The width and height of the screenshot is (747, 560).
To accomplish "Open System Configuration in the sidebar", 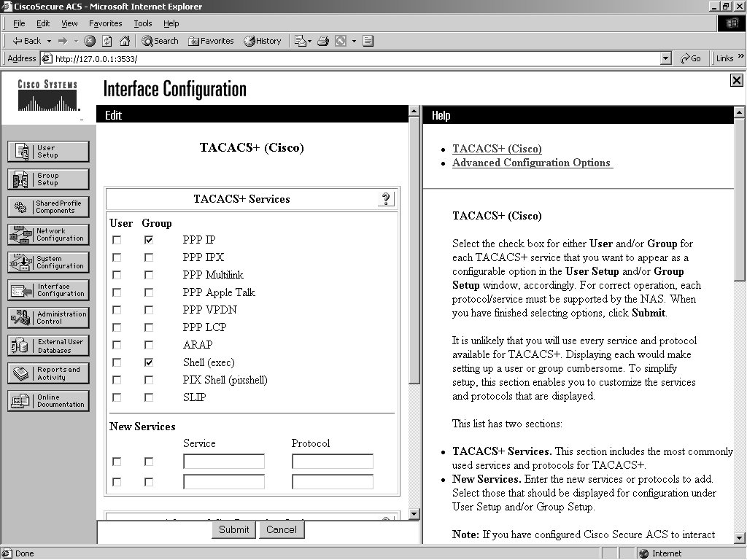I will click(x=48, y=262).
